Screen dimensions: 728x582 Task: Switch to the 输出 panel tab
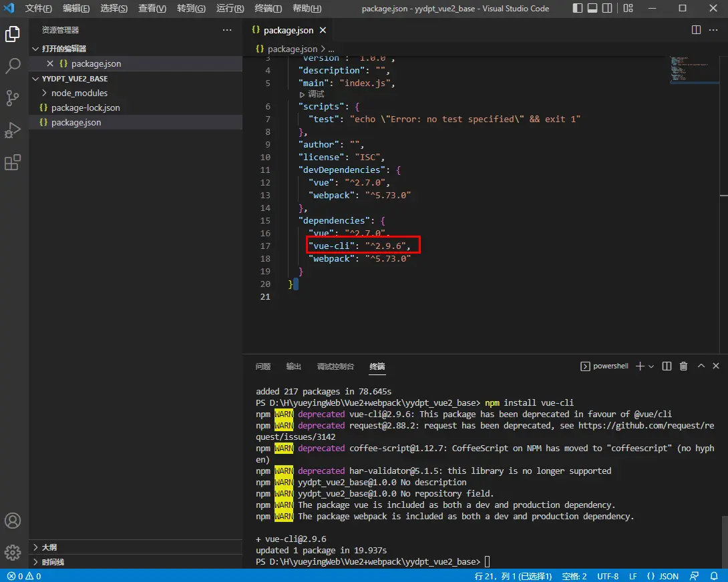tap(294, 366)
